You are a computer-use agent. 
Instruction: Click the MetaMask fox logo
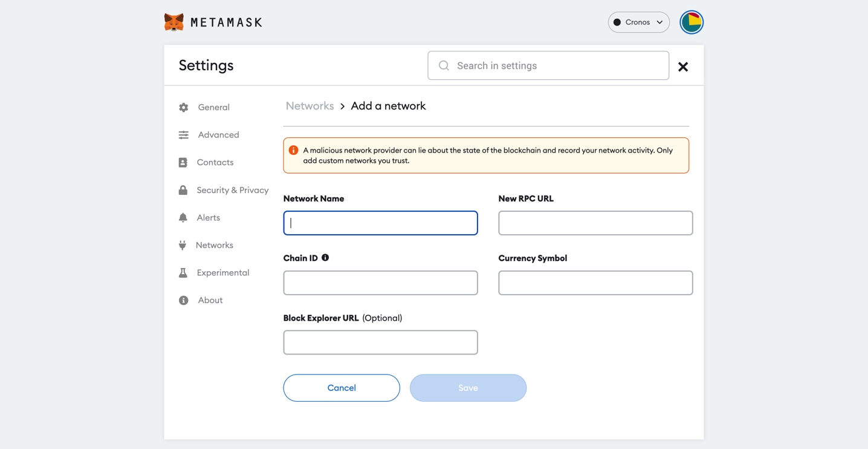pyautogui.click(x=174, y=22)
